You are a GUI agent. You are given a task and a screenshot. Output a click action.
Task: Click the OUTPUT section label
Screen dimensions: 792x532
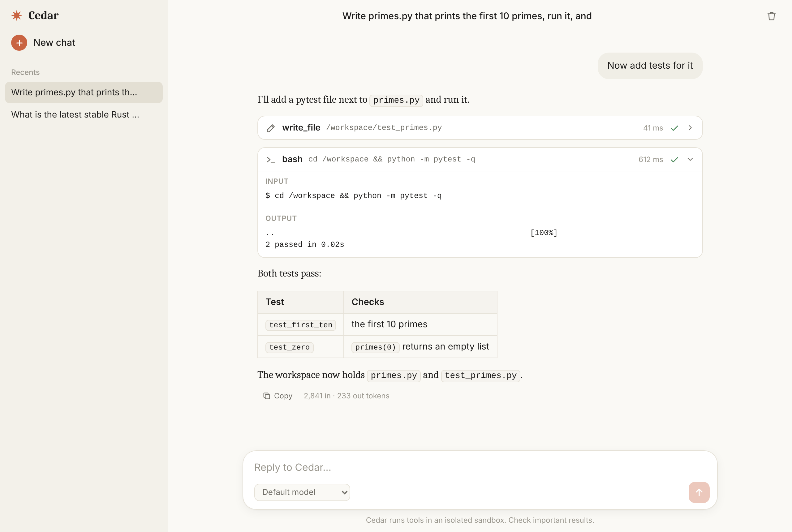coord(281,218)
